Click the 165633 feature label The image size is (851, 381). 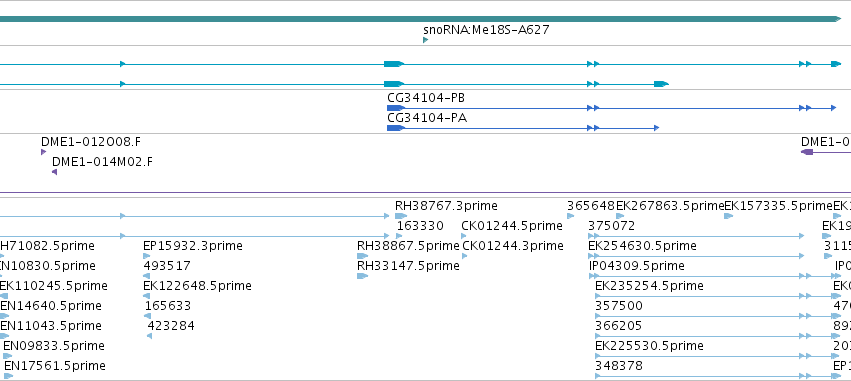tap(168, 306)
